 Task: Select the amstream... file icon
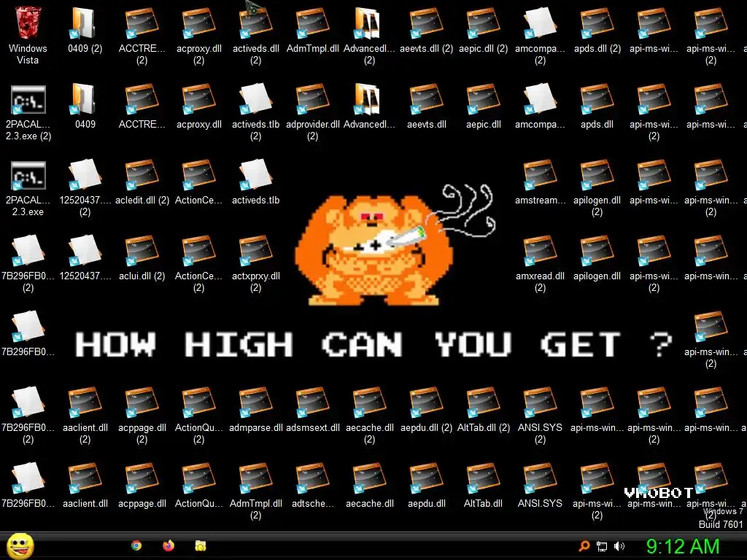pos(540,175)
